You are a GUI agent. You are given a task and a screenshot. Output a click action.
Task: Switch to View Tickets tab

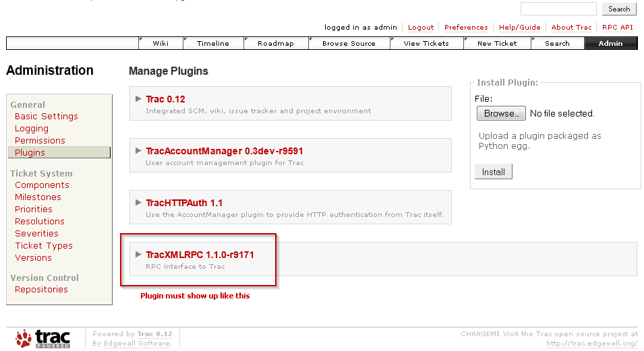(x=426, y=43)
